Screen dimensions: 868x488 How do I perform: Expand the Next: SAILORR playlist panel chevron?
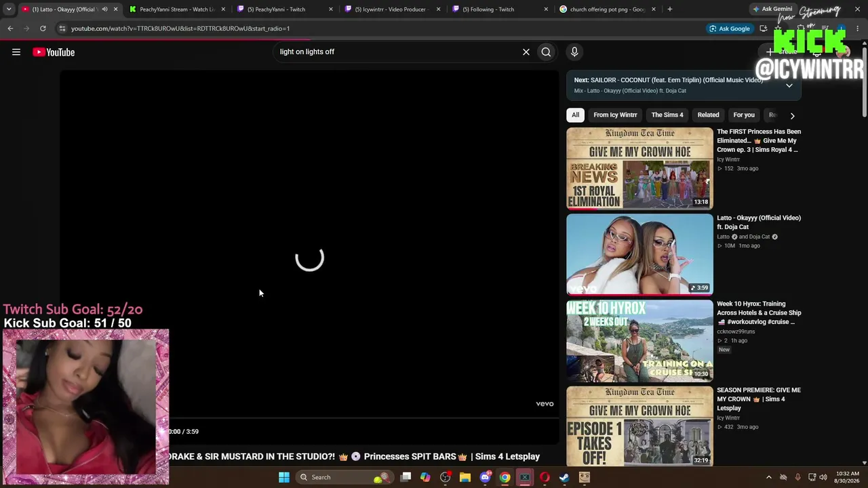(x=789, y=85)
